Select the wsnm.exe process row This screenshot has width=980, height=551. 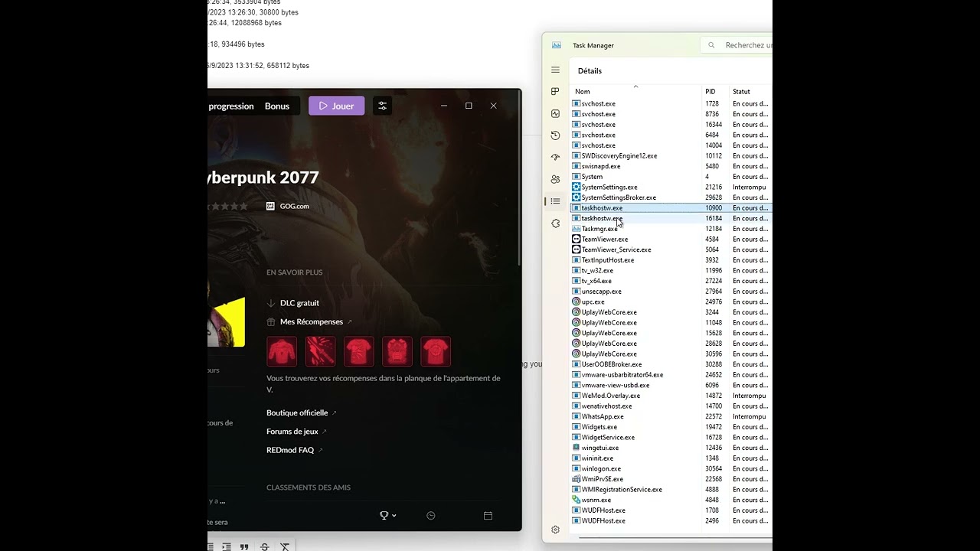coord(671,500)
